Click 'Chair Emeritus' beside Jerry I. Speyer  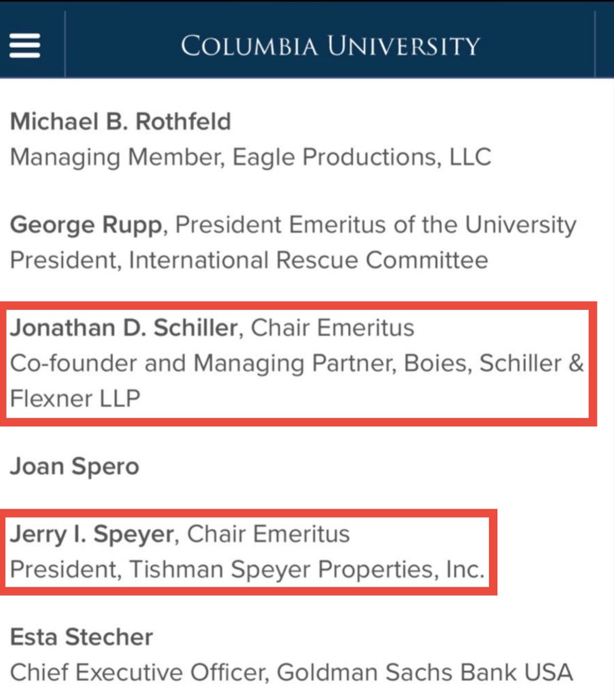pos(268,534)
